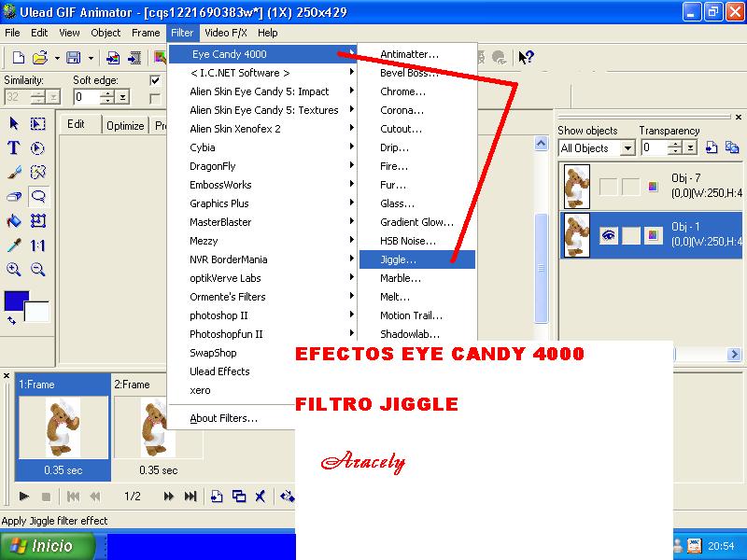Click Add frame icon in frame panel
This screenshot has height=560, width=747.
pyautogui.click(x=217, y=497)
